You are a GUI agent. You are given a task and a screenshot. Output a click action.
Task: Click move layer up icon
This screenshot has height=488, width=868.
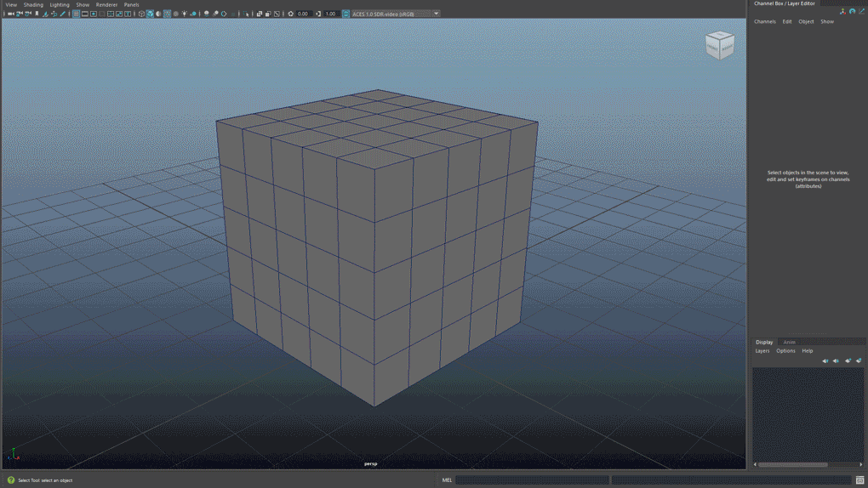(x=825, y=360)
